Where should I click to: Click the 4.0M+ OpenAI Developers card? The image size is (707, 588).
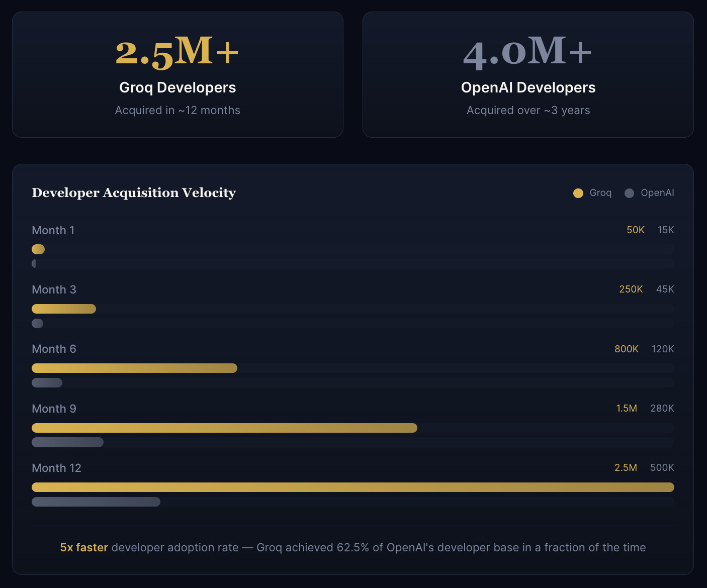point(528,75)
